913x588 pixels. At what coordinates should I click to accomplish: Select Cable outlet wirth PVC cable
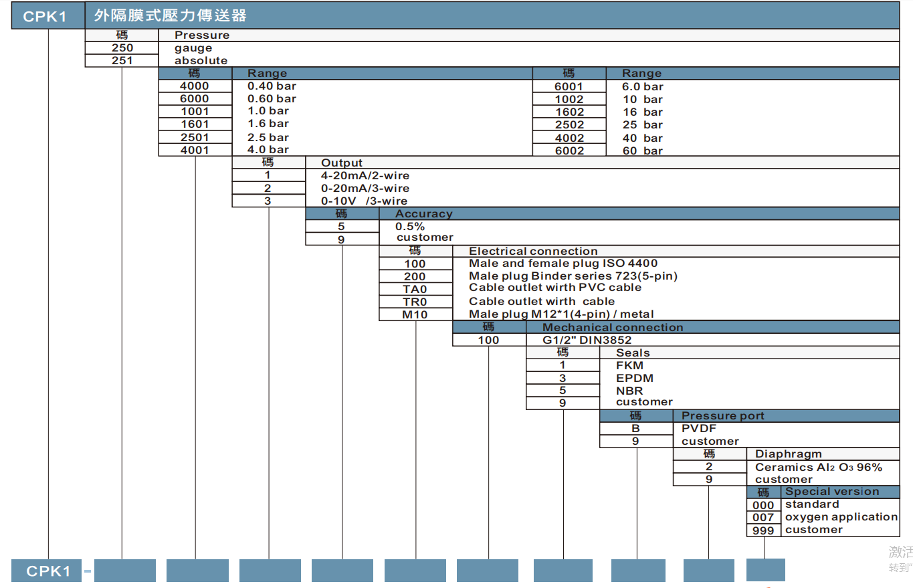pos(555,287)
